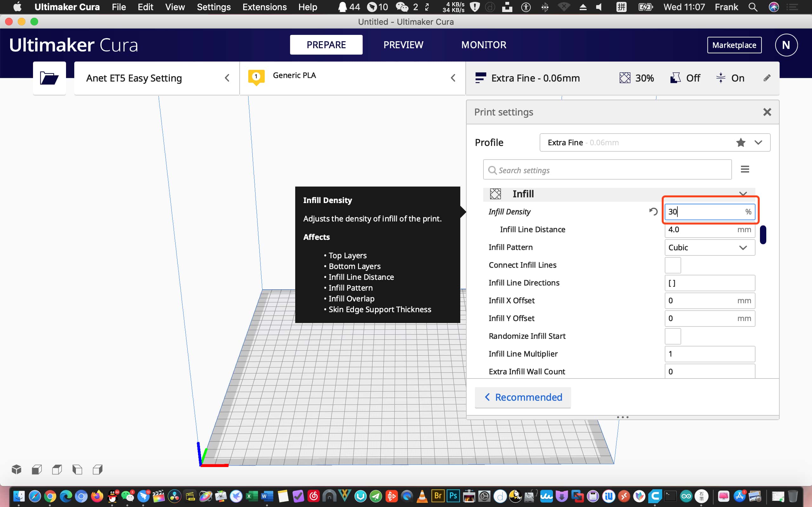The image size is (812, 507).
Task: Expand the Extra Fine profile dropdown
Action: [x=758, y=142]
